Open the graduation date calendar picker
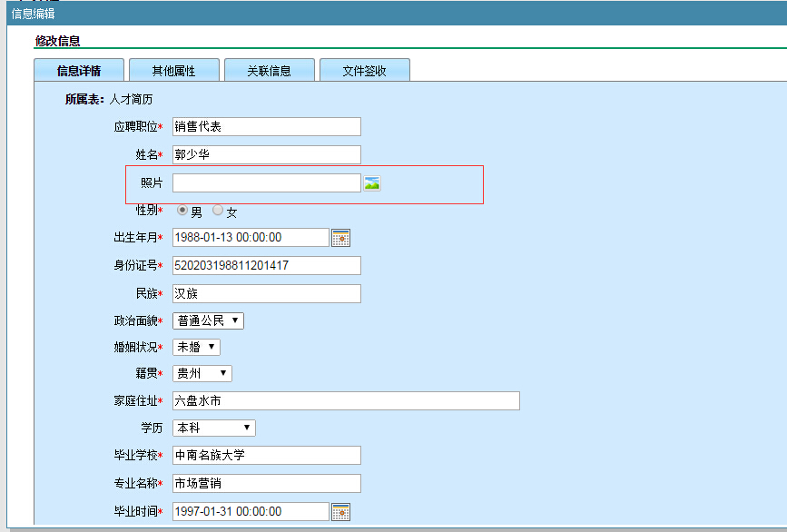The height and width of the screenshot is (532, 787). coord(340,512)
